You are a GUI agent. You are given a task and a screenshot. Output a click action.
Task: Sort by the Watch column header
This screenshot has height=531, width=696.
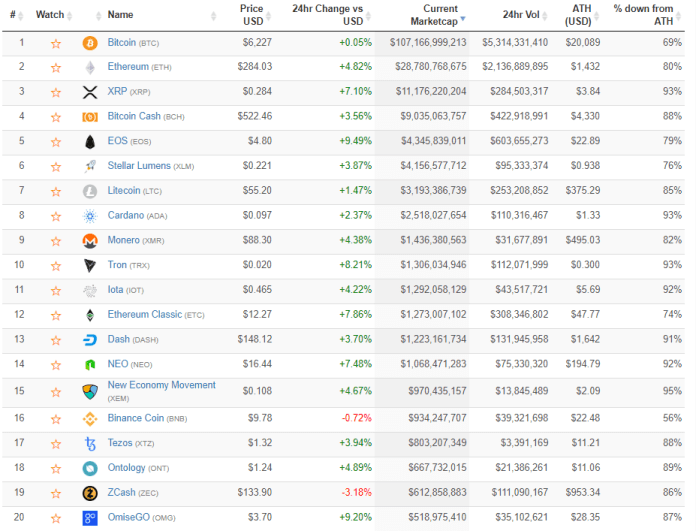tap(54, 15)
